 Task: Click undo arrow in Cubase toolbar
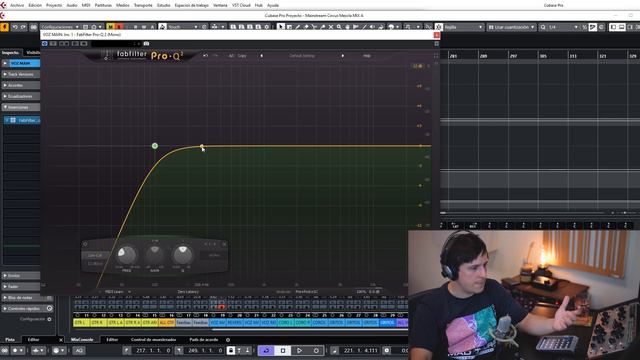pos(15,27)
